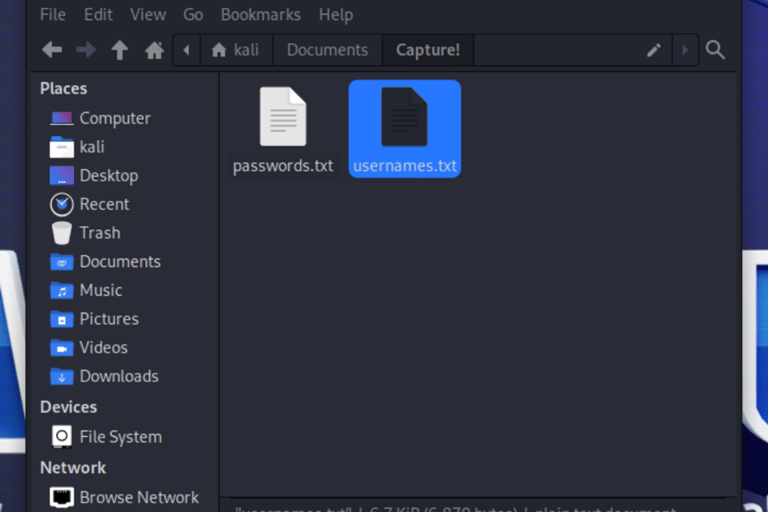
Task: Select the Desktop label in sidebar
Action: (109, 176)
